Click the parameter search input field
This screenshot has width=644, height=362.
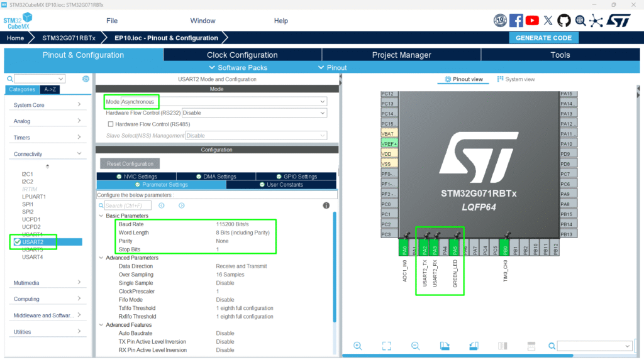(x=128, y=206)
